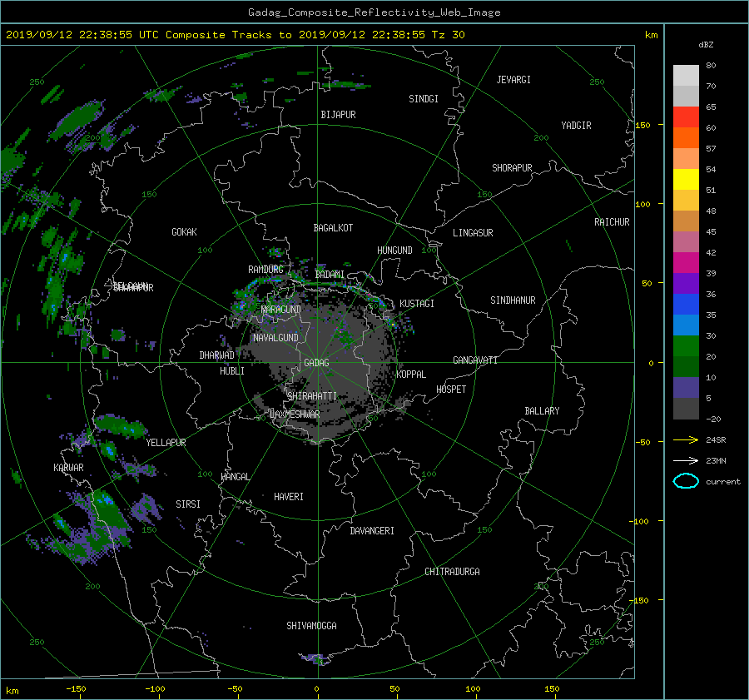Click the red 60 dBZ color swatch

click(686, 117)
